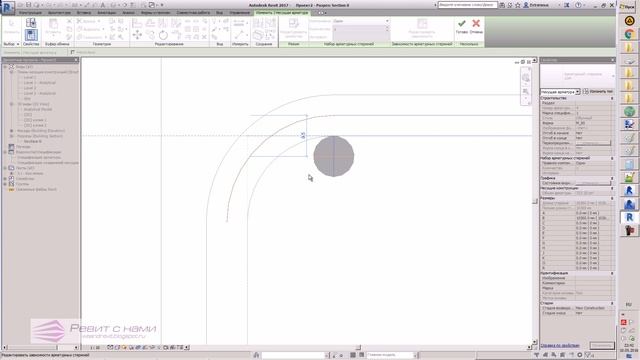Open the Insert ribbon tab
Screen dimensions: 640x360
pyautogui.click(x=84, y=13)
